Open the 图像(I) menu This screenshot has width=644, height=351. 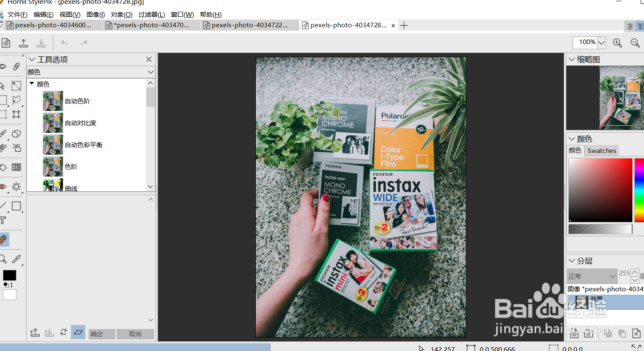tap(95, 15)
